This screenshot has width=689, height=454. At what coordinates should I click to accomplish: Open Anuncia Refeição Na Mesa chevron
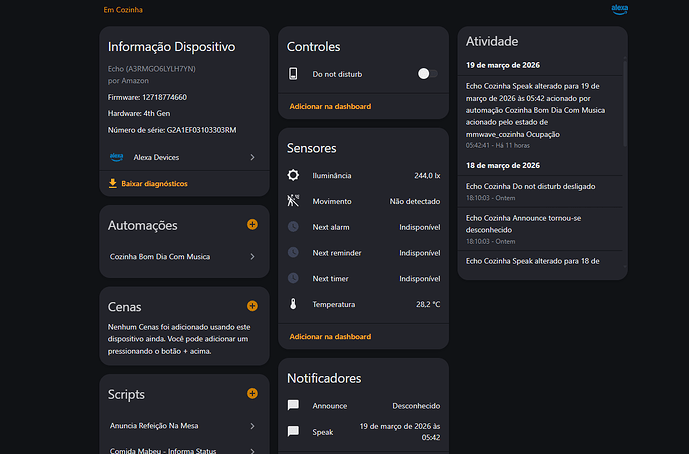252,426
